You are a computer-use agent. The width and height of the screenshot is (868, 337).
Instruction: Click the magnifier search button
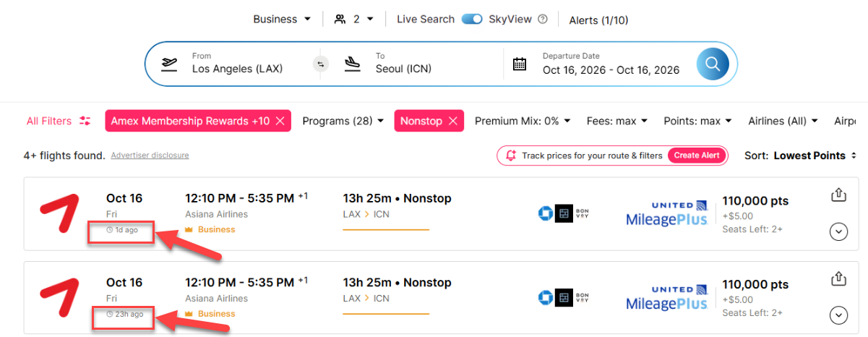[713, 64]
